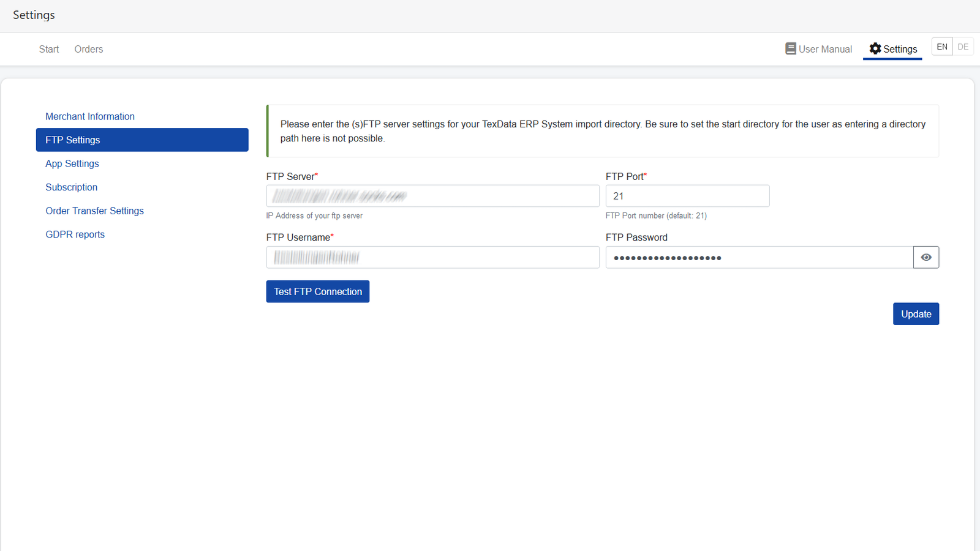
Task: Select the FTP Settings section
Action: click(x=72, y=140)
